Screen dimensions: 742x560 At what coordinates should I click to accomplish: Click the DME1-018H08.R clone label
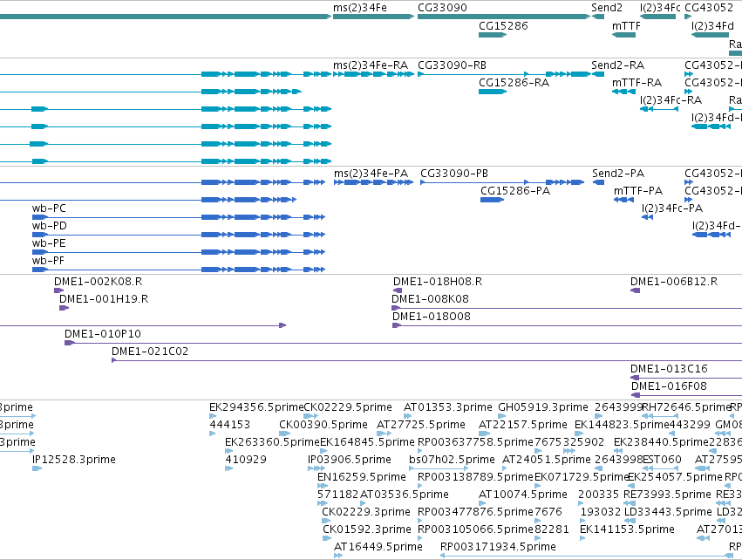click(437, 282)
